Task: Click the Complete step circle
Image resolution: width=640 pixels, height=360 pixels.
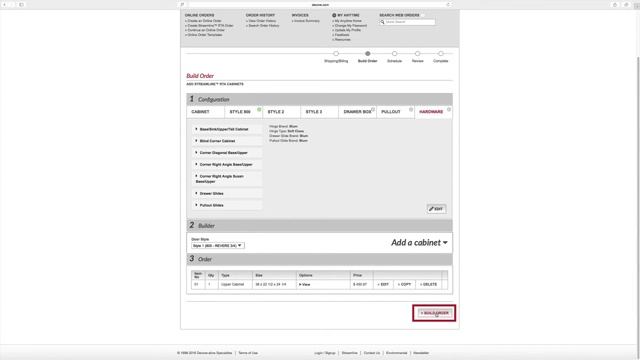Action: point(441,53)
